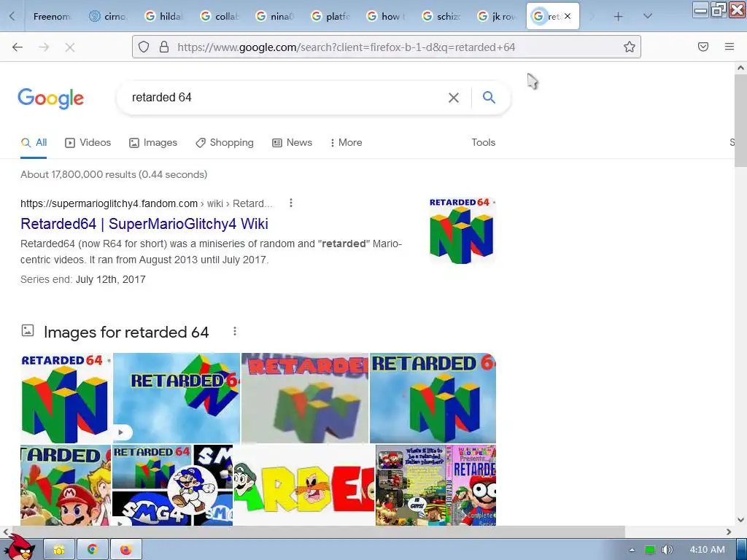The height and width of the screenshot is (560, 747).
Task: Show hidden tray icons arrow
Action: pyautogui.click(x=632, y=550)
